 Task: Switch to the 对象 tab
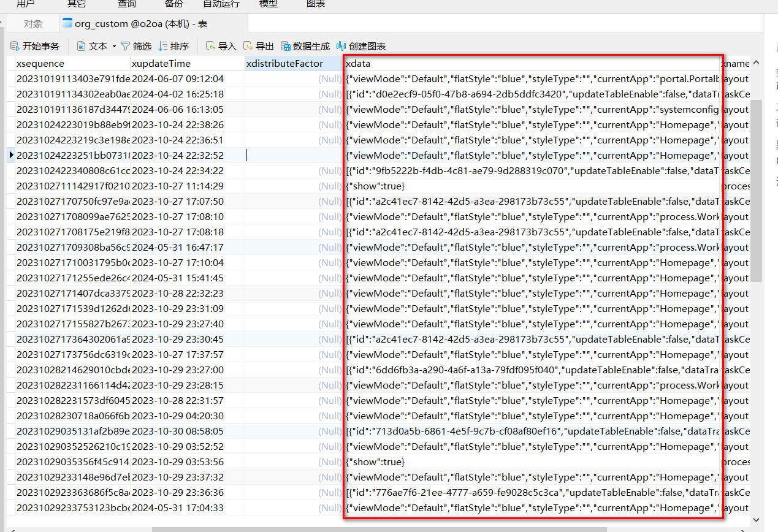(x=33, y=24)
